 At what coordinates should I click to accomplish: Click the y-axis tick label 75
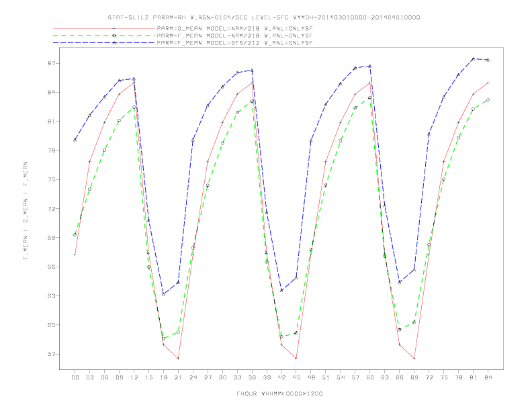pyautogui.click(x=52, y=179)
